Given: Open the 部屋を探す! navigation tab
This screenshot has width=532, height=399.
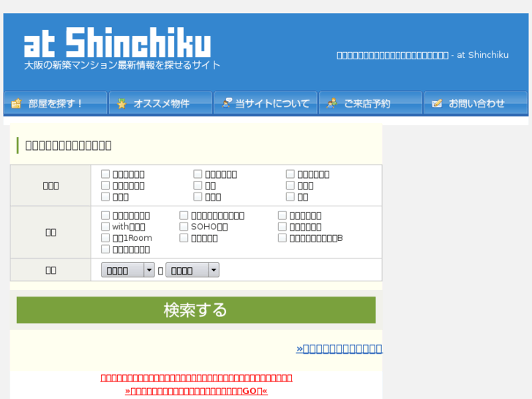Looking at the screenshot, I should pyautogui.click(x=56, y=103).
